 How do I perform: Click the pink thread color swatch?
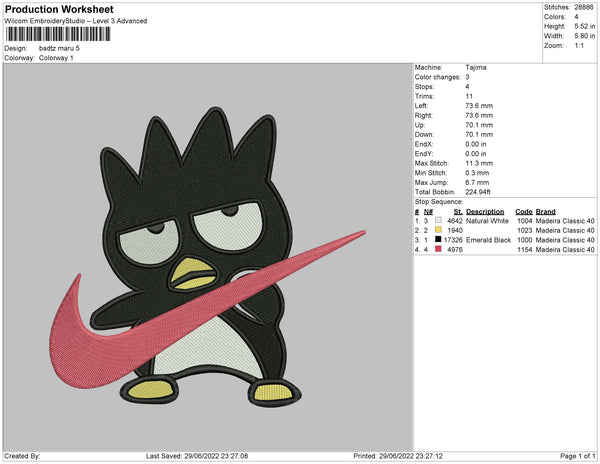pos(438,249)
